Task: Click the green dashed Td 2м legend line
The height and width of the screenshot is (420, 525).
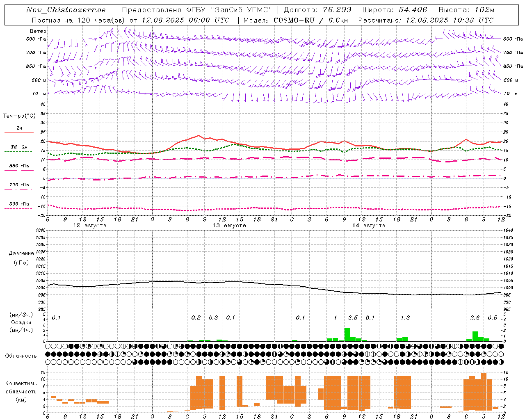Action: tap(18, 151)
